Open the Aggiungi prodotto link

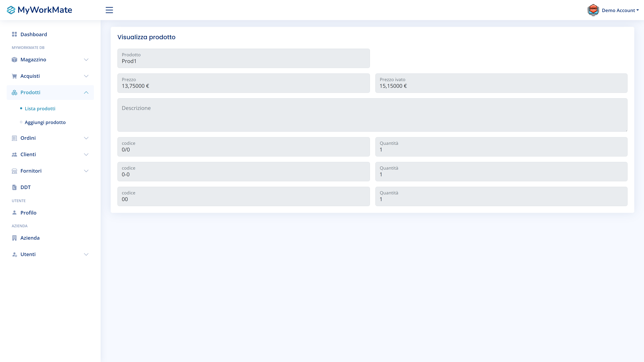tap(45, 122)
